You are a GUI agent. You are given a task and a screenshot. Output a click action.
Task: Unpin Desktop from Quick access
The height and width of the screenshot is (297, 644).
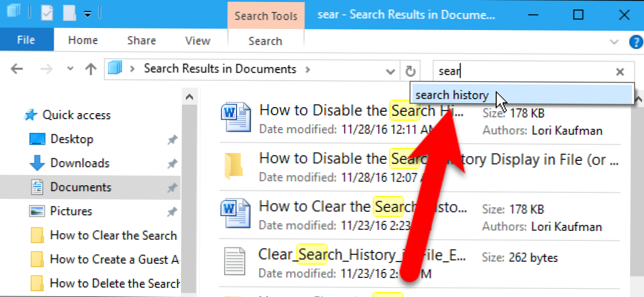pyautogui.click(x=172, y=140)
